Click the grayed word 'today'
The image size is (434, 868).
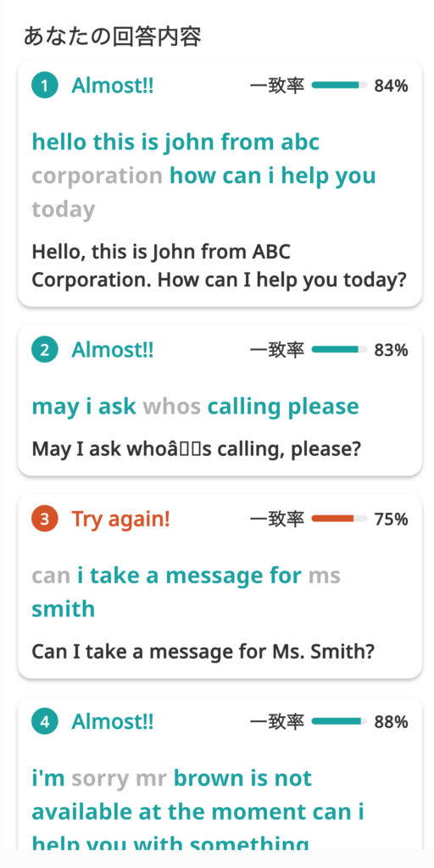pyautogui.click(x=63, y=210)
